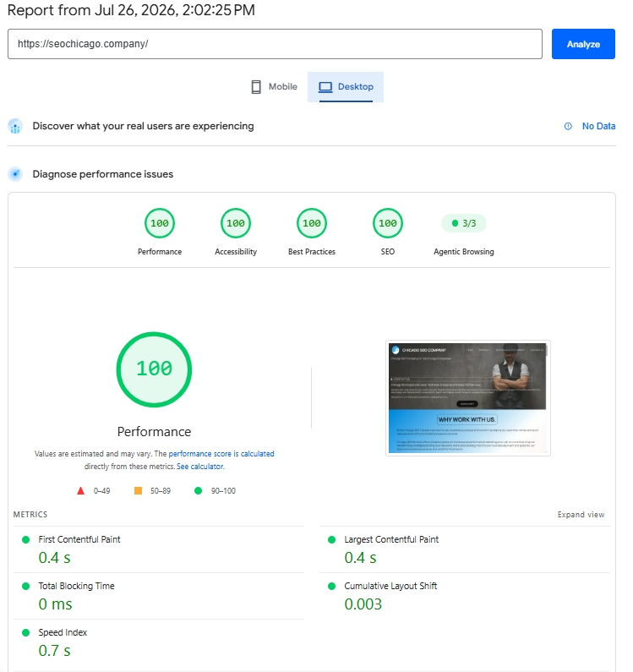Click the desktop laptop icon
The image size is (633, 672).
(325, 87)
